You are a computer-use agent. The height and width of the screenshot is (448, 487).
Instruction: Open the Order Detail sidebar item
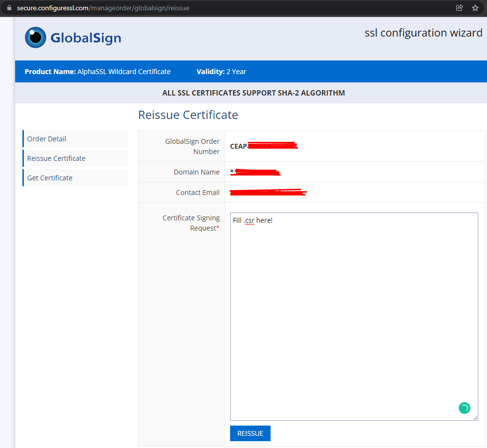pyautogui.click(x=75, y=139)
